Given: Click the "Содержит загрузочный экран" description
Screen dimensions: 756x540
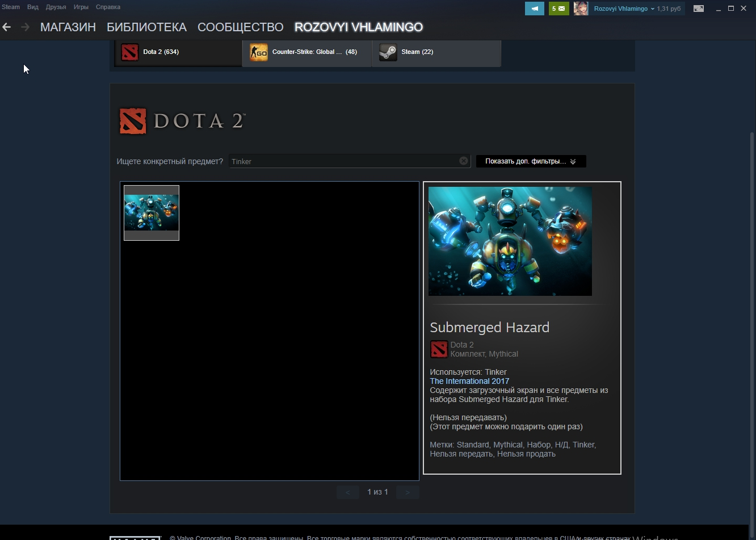Looking at the screenshot, I should pyautogui.click(x=519, y=395).
